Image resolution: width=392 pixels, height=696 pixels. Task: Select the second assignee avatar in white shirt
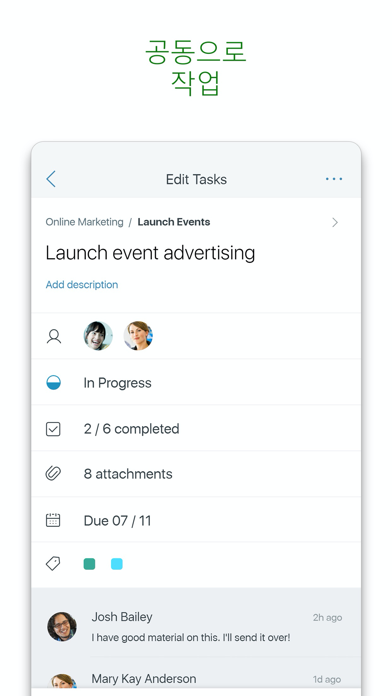138,336
